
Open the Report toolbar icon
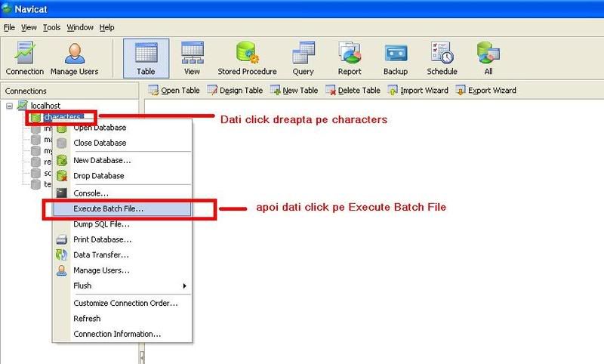point(350,57)
